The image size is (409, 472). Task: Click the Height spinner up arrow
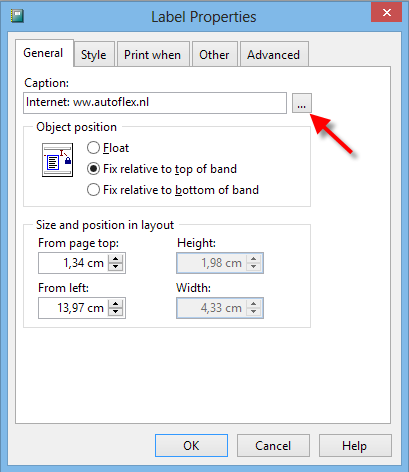(x=254, y=259)
